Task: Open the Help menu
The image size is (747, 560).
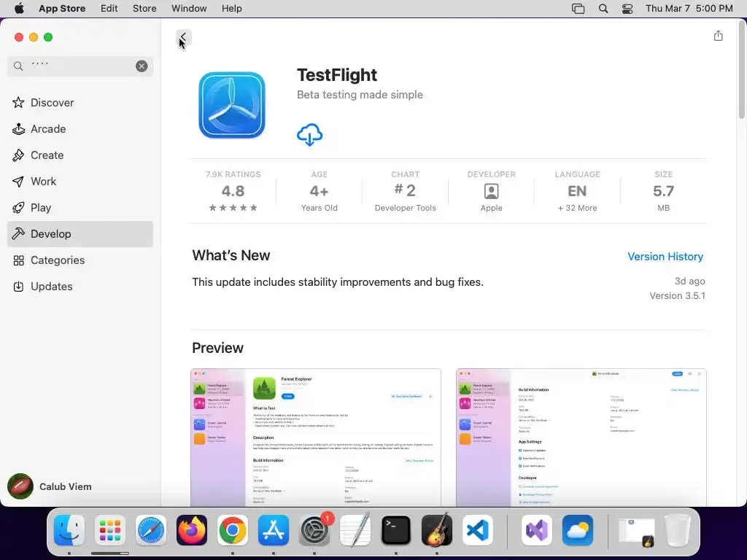Action: point(231,9)
